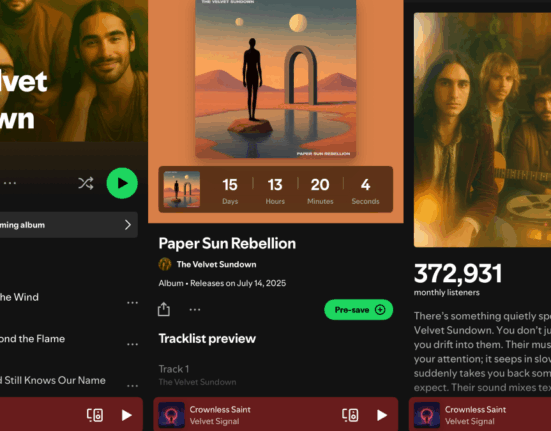Click the large Paper Sun Rebellion cover art

[x=276, y=79]
